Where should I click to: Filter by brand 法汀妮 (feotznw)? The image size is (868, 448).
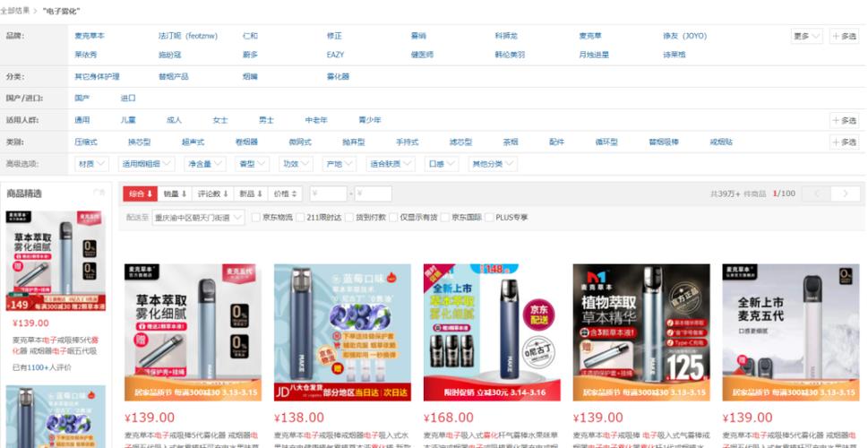pos(188,36)
